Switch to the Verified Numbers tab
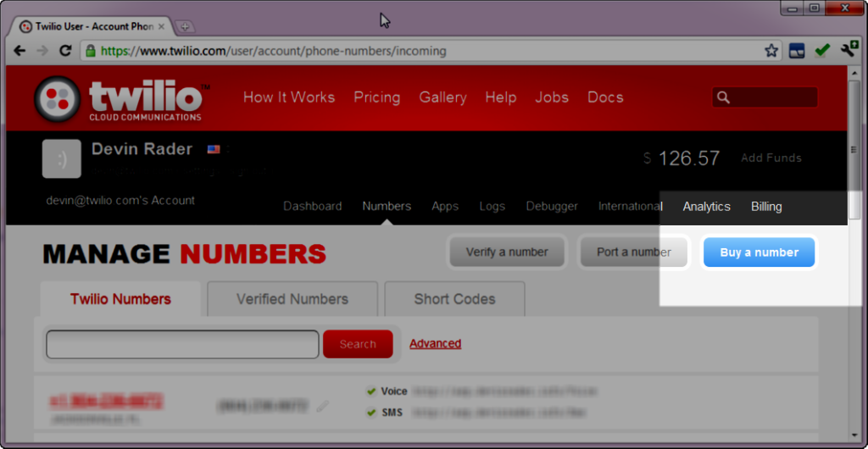Image resolution: width=868 pixels, height=449 pixels. click(x=292, y=299)
